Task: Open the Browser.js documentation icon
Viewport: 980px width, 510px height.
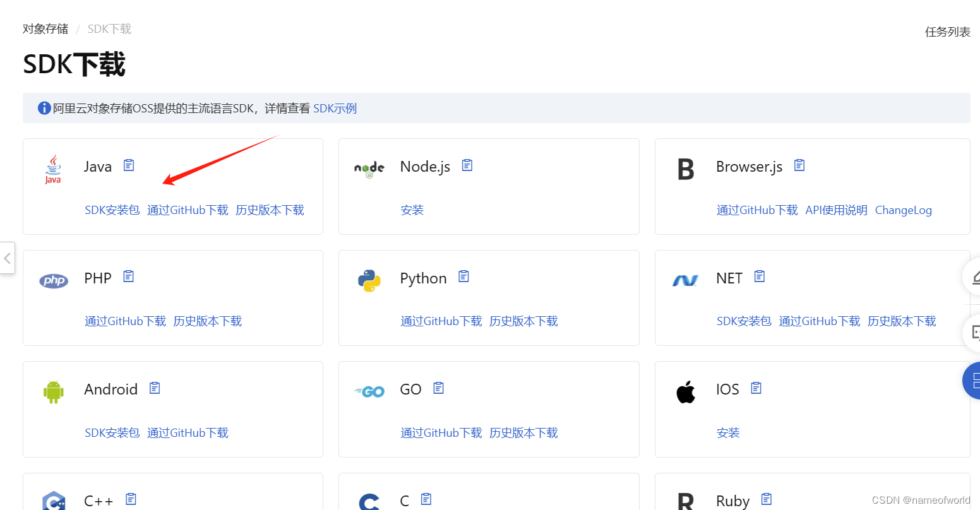Action: (799, 165)
